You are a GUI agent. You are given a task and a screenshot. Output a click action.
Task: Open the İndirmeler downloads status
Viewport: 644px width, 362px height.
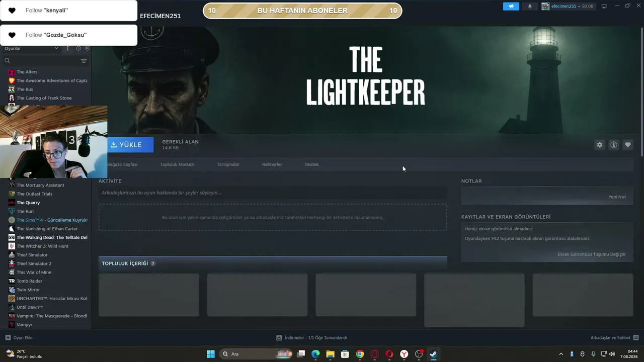(x=312, y=338)
